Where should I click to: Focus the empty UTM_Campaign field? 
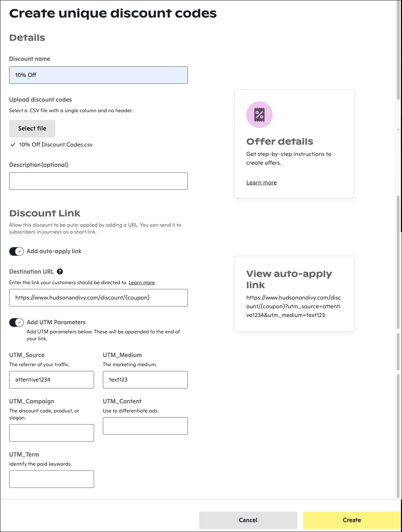tap(51, 433)
